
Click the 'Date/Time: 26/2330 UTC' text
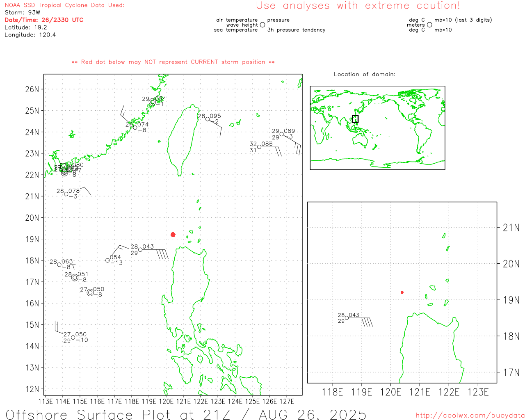[44, 20]
